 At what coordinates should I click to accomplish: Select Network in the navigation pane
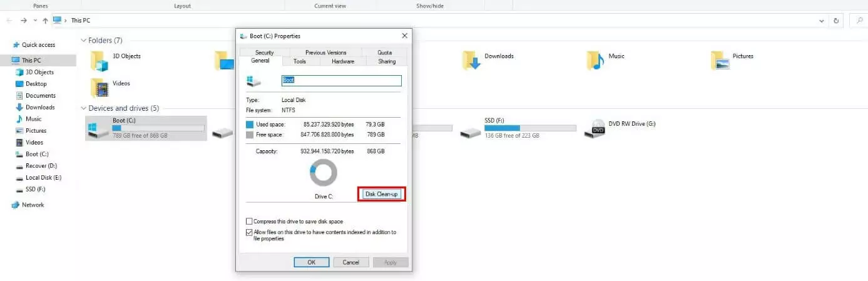point(33,205)
